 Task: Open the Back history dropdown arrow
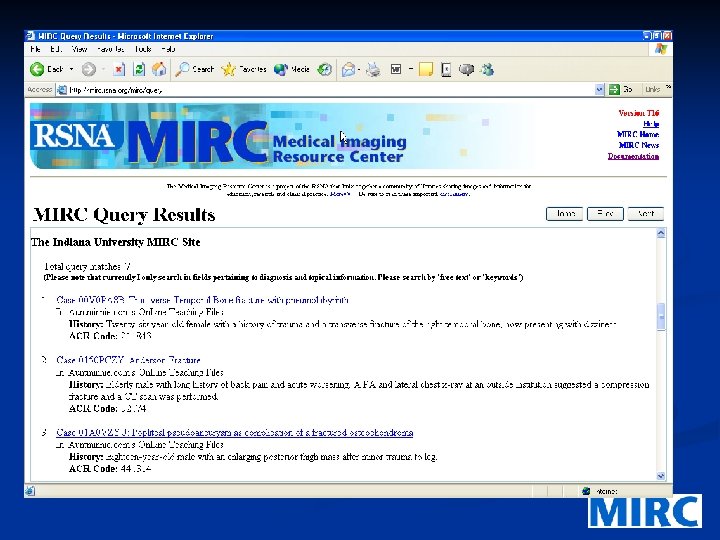tap(71, 69)
